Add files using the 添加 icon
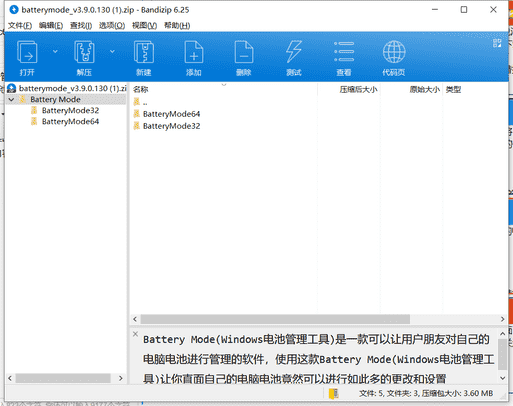The width and height of the screenshot is (513, 406). (x=194, y=57)
